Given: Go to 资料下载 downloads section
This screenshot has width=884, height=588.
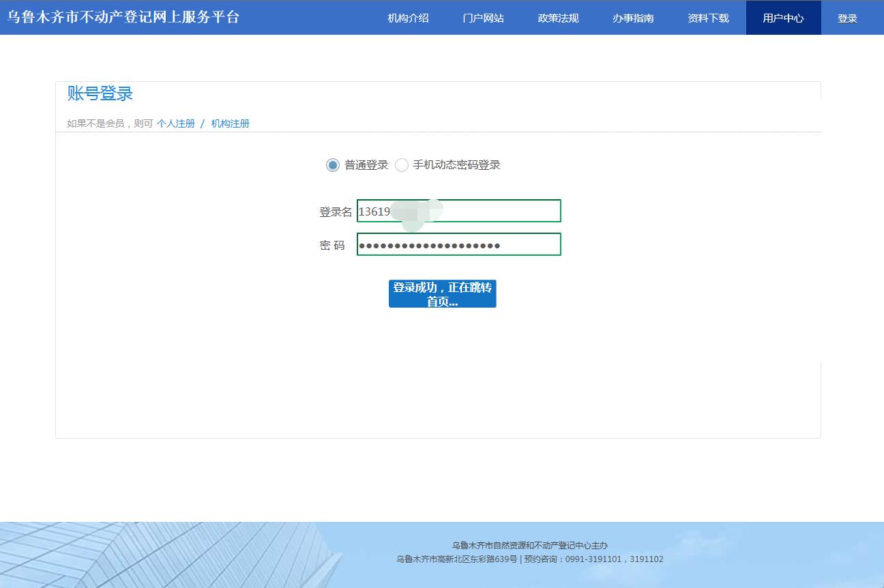Looking at the screenshot, I should coord(707,18).
